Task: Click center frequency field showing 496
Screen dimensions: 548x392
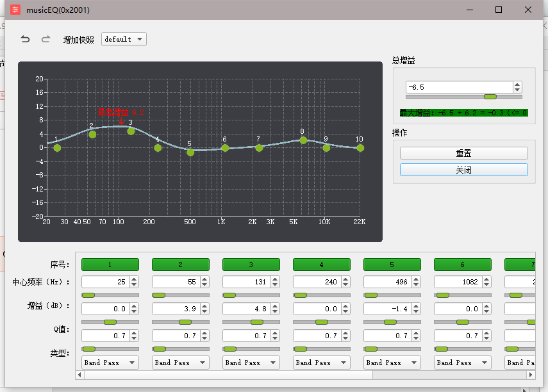Action: coord(388,282)
